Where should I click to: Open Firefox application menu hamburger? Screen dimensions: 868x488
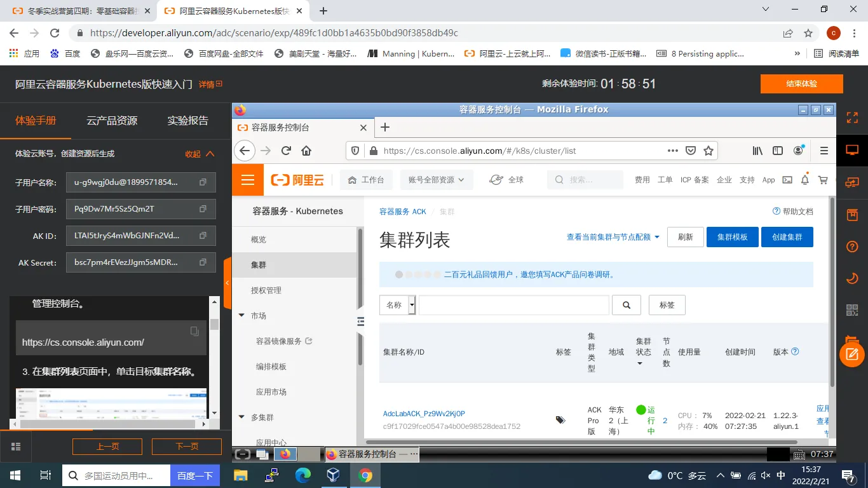point(824,151)
